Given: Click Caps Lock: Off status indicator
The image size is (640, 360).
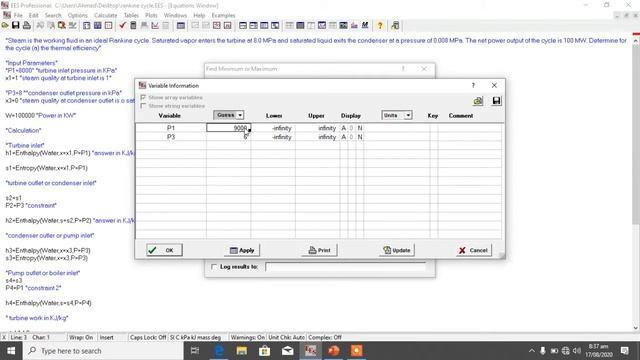Looking at the screenshot, I should [x=148, y=338].
